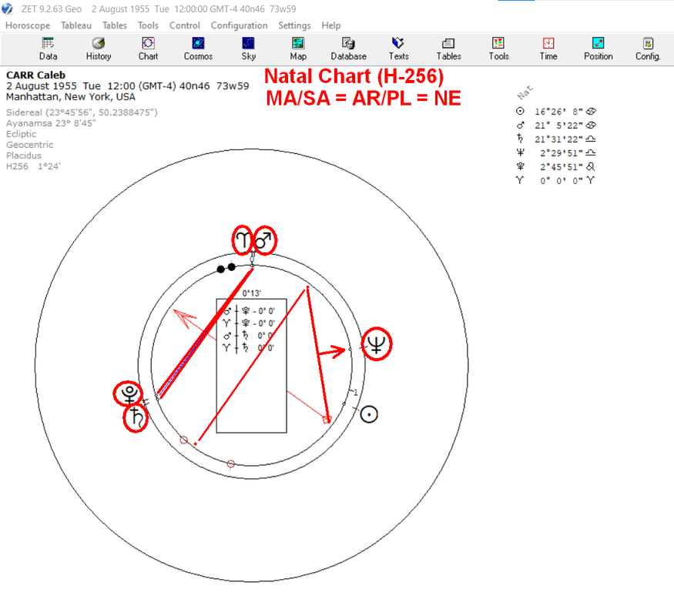
Task: Open the Configuration menu
Action: tap(239, 25)
